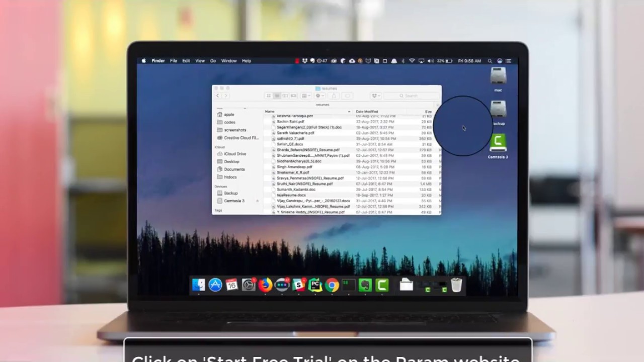
Task: Click the Finder share button
Action: [334, 96]
